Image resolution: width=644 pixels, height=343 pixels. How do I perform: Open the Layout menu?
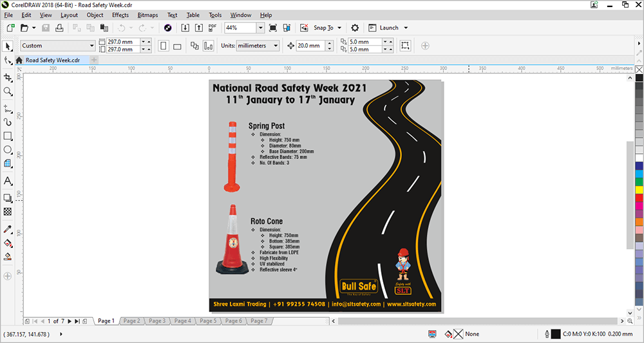click(x=69, y=15)
